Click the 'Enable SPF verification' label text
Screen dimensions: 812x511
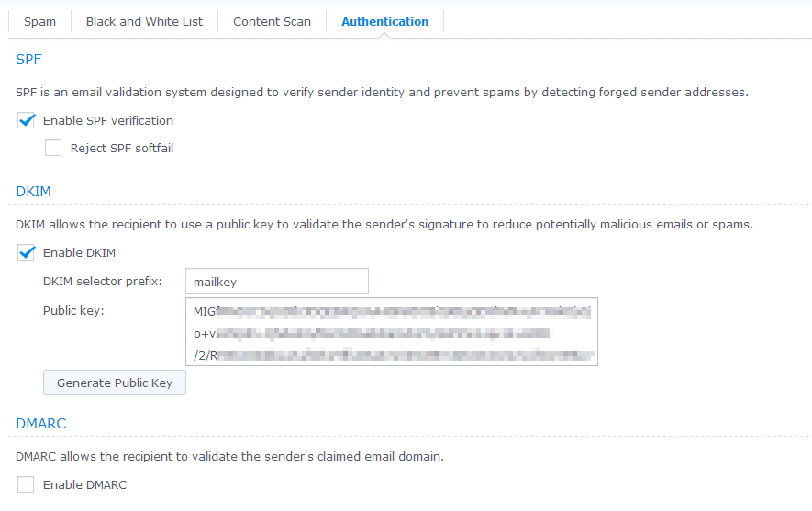point(108,120)
